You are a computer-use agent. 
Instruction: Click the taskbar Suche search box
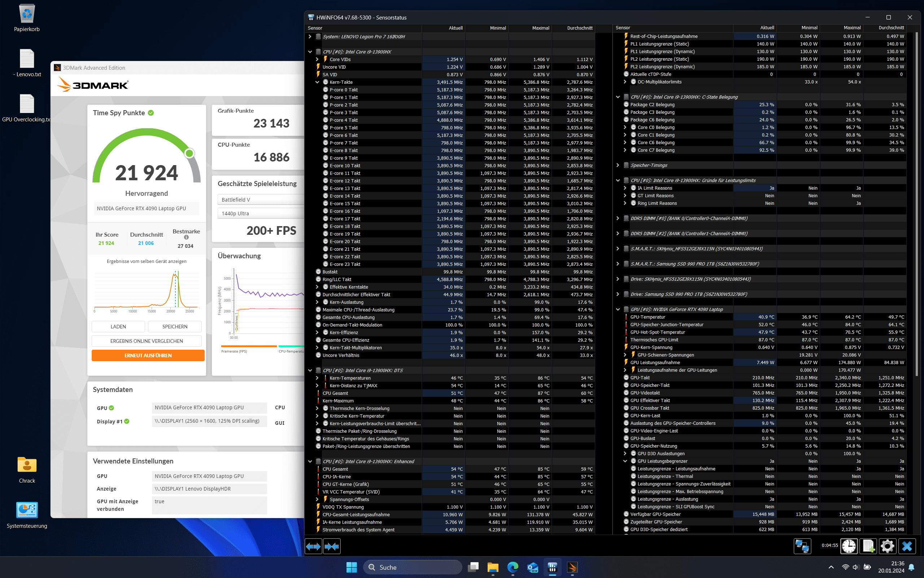pos(412,567)
